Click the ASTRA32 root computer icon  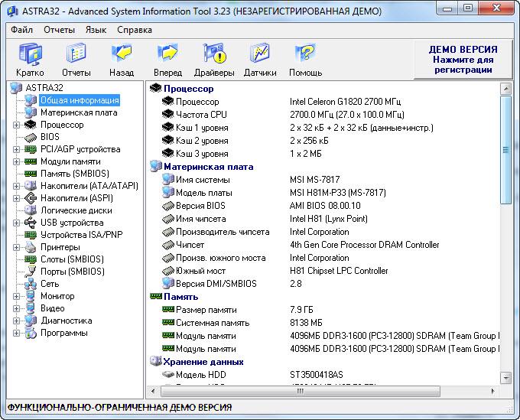16,88
